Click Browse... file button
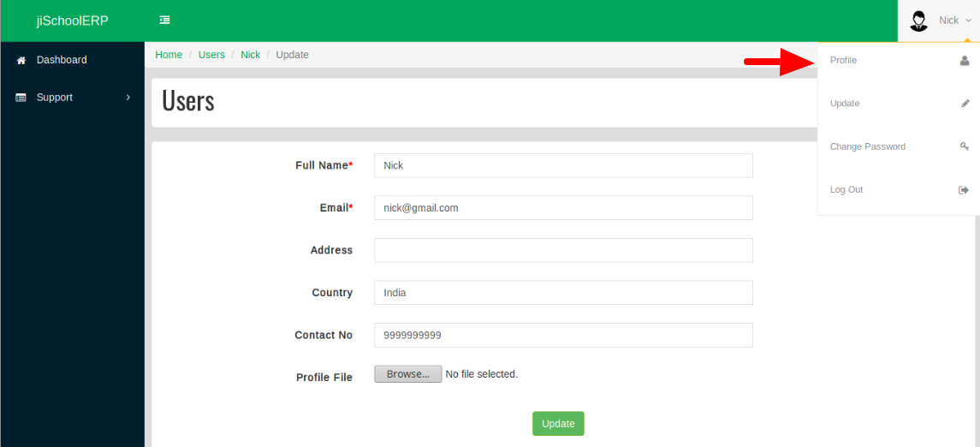Image resolution: width=980 pixels, height=447 pixels. tap(408, 374)
